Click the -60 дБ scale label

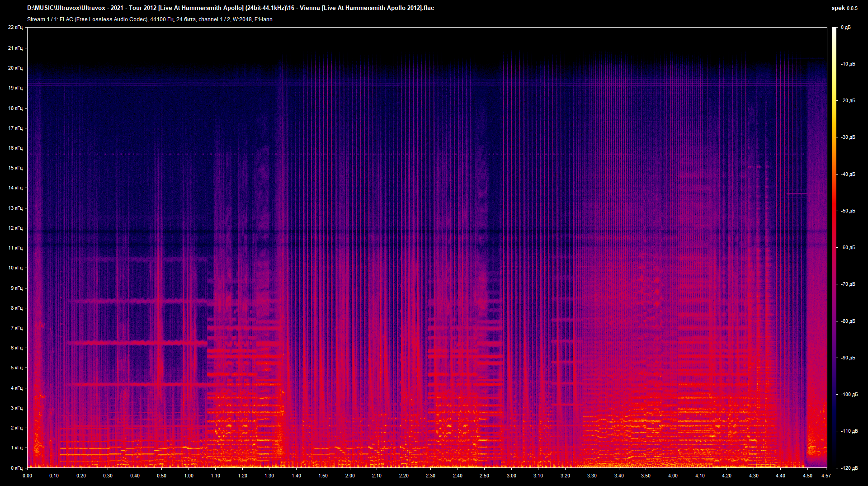pyautogui.click(x=848, y=248)
